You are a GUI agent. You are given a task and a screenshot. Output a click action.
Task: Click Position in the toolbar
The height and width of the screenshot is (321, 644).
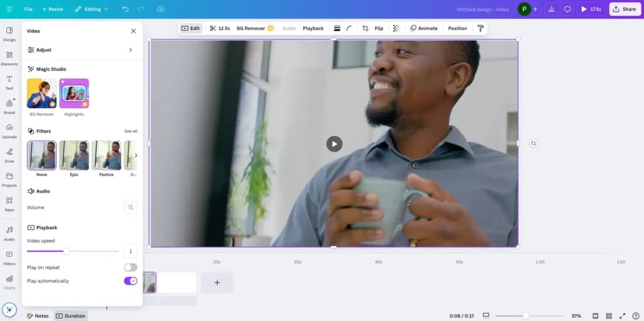pos(457,28)
